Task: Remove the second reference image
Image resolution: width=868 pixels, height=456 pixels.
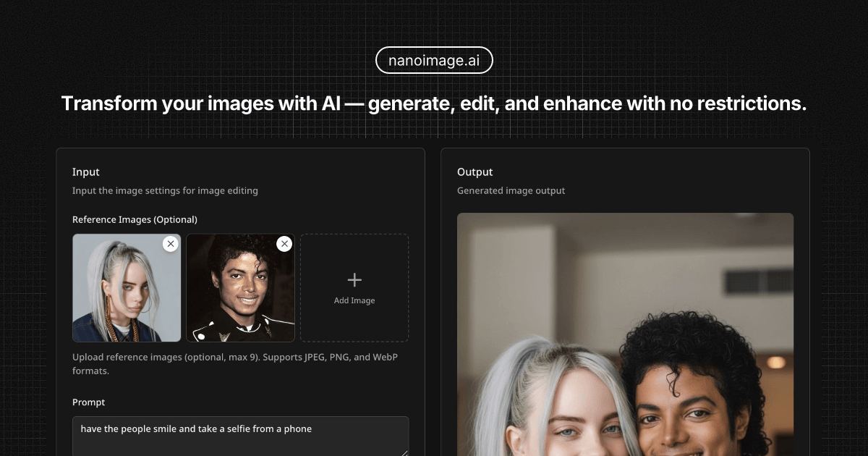Action: click(285, 244)
